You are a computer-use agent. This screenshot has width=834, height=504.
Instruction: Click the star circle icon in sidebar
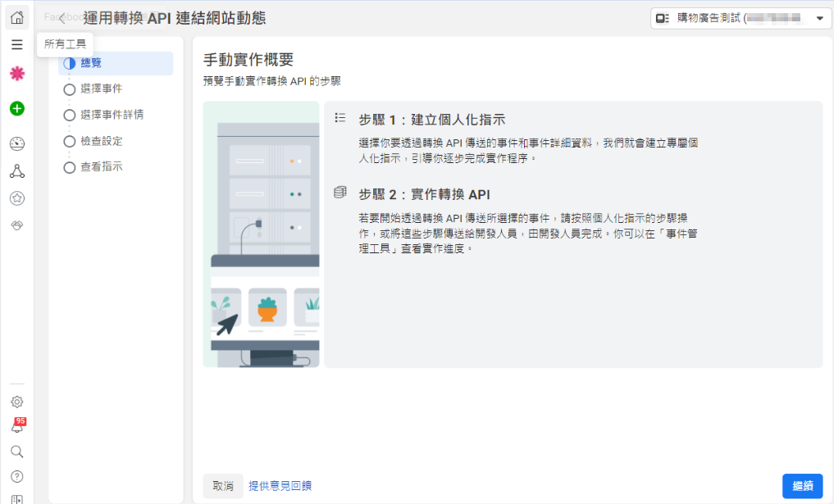tap(16, 198)
